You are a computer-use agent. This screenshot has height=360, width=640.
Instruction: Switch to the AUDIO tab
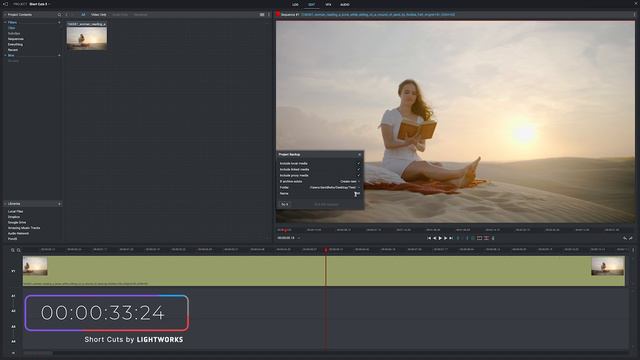[x=345, y=4]
